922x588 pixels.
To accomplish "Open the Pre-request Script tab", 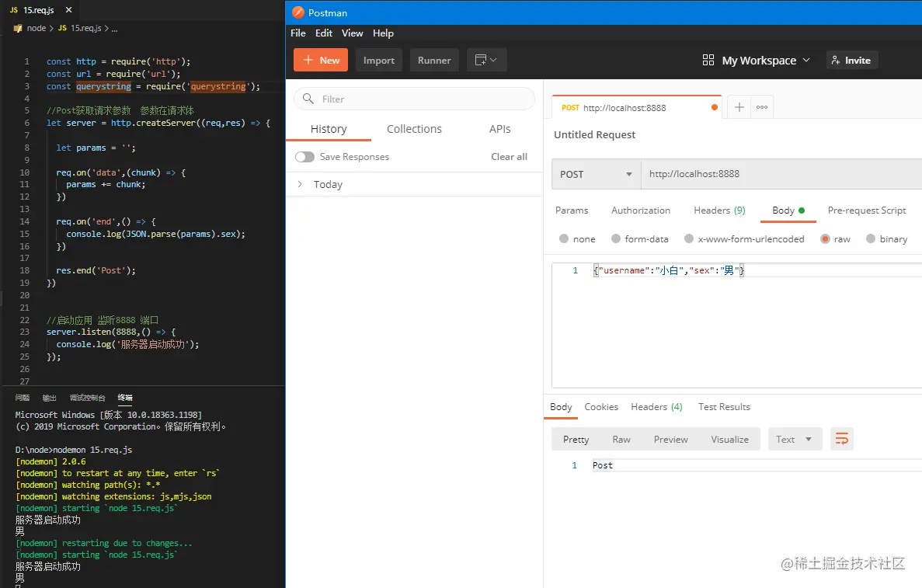I will [x=866, y=210].
